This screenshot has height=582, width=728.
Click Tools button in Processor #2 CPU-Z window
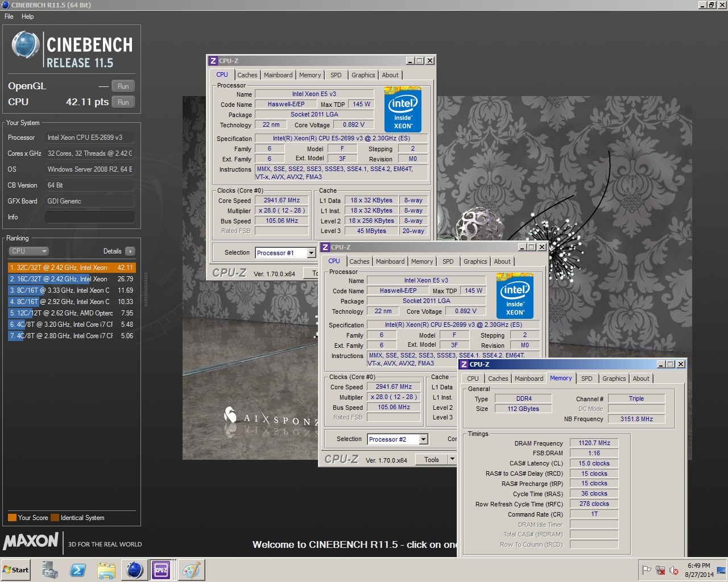click(x=432, y=460)
